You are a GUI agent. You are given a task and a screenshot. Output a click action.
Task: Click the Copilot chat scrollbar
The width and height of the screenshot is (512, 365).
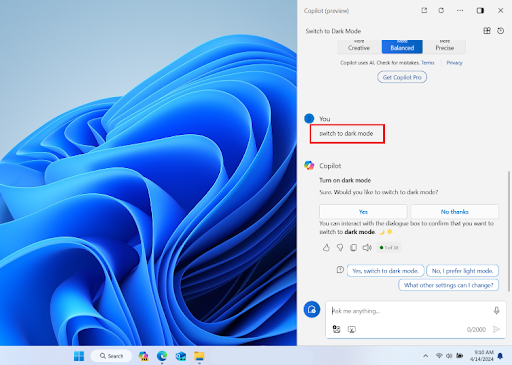pos(509,230)
